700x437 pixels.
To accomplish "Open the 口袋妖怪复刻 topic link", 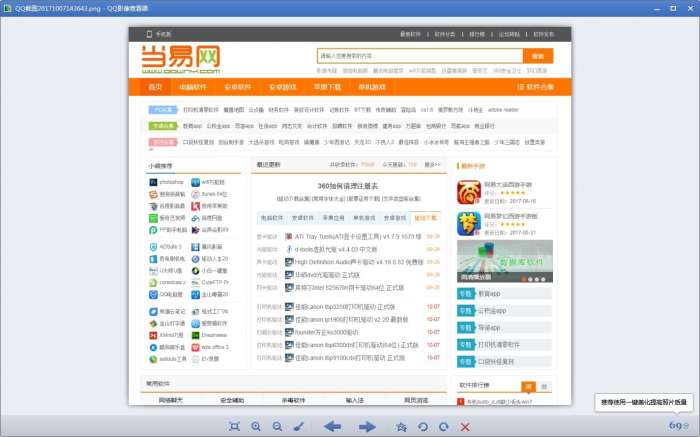I will click(496, 362).
